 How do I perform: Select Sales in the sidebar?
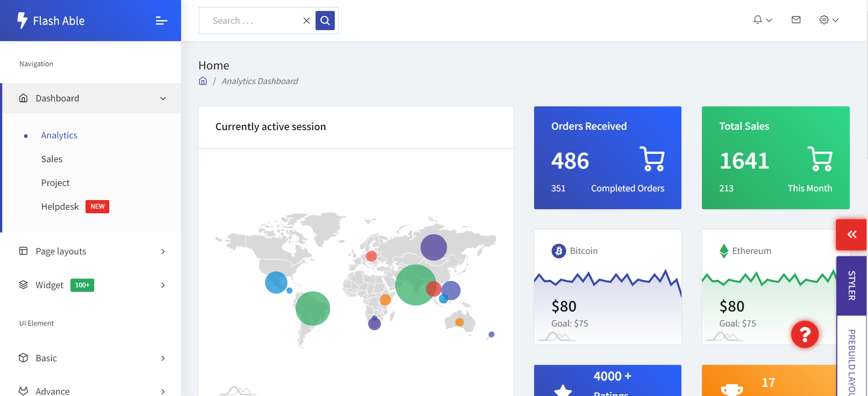click(x=52, y=159)
